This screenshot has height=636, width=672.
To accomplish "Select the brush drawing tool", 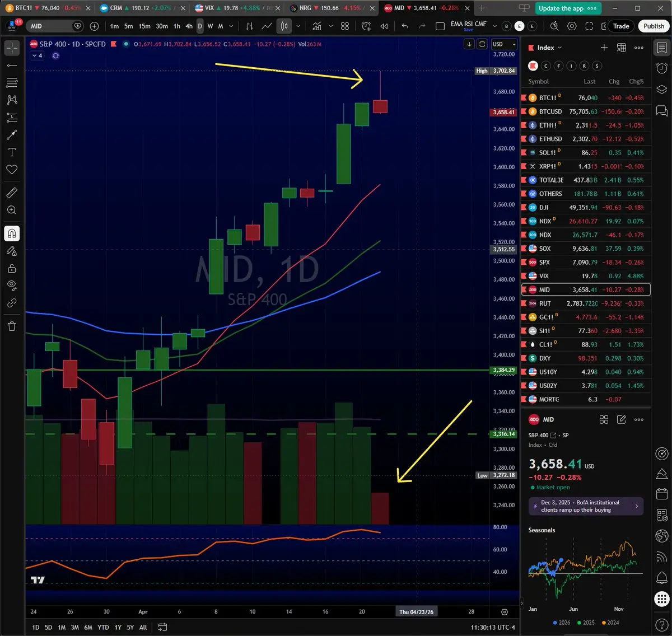I will coord(12,135).
